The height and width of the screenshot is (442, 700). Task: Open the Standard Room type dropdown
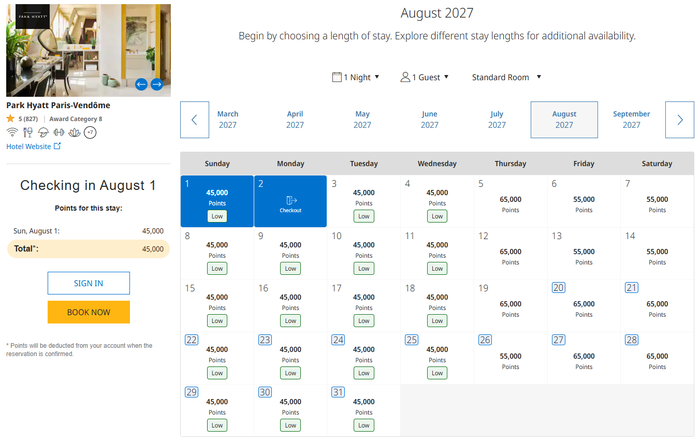pos(507,77)
